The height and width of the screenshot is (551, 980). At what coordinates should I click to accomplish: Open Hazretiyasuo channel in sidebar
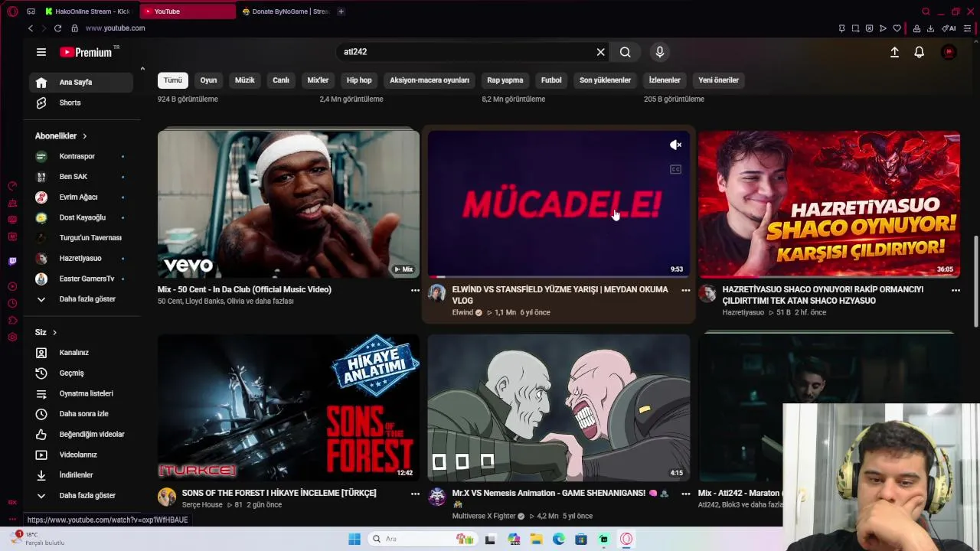(x=81, y=258)
